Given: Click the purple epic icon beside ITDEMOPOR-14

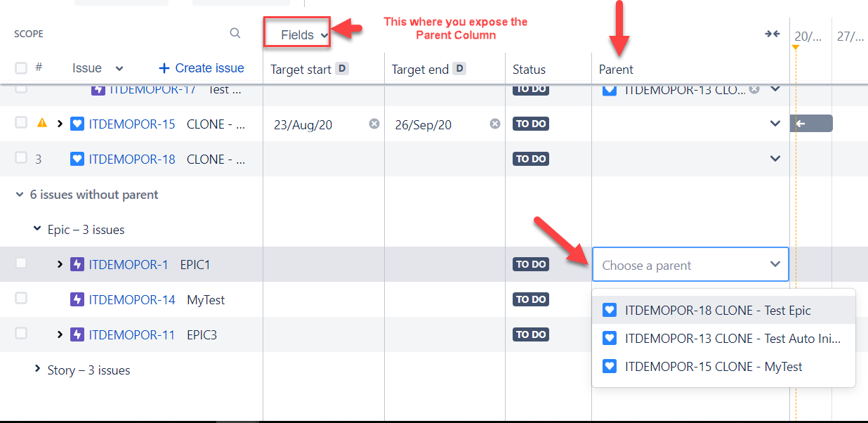Looking at the screenshot, I should click(x=79, y=299).
